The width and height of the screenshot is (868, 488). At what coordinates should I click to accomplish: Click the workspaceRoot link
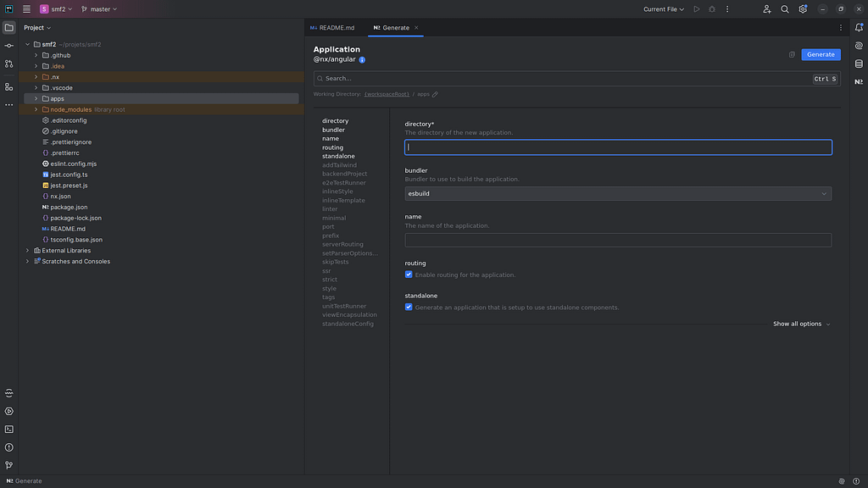tap(387, 94)
